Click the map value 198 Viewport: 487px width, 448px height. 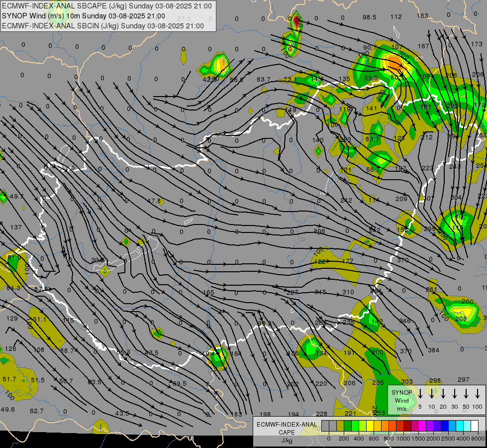[265, 414]
